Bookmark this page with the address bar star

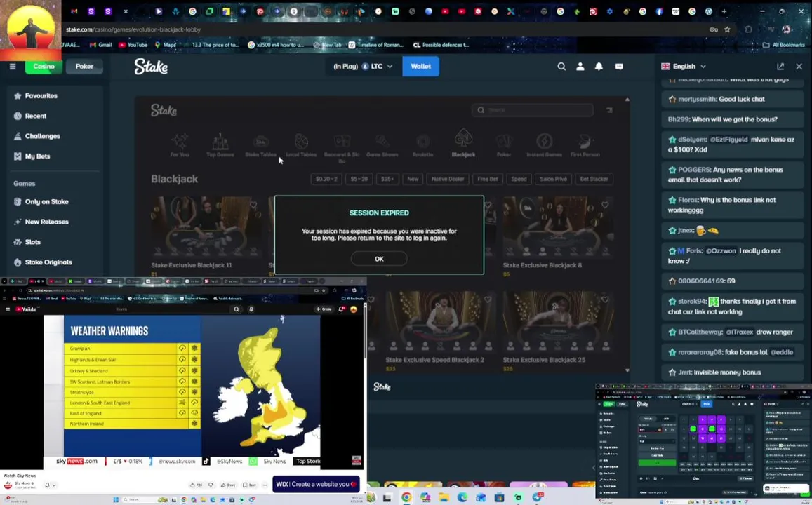point(727,29)
